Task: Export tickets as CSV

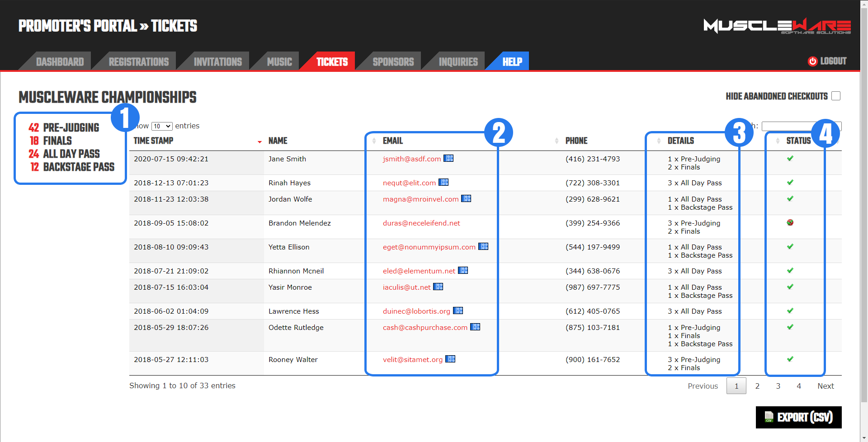Action: [798, 417]
